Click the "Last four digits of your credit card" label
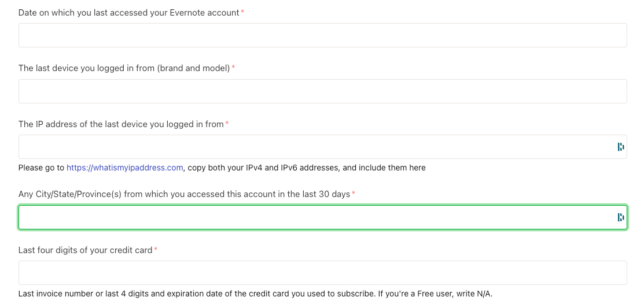The height and width of the screenshot is (308, 644). [x=85, y=250]
